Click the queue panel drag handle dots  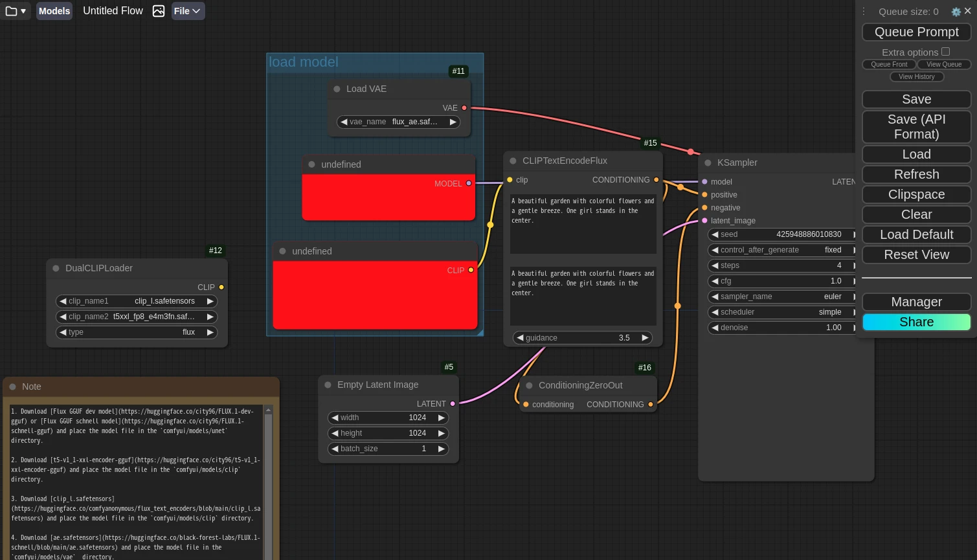point(864,12)
